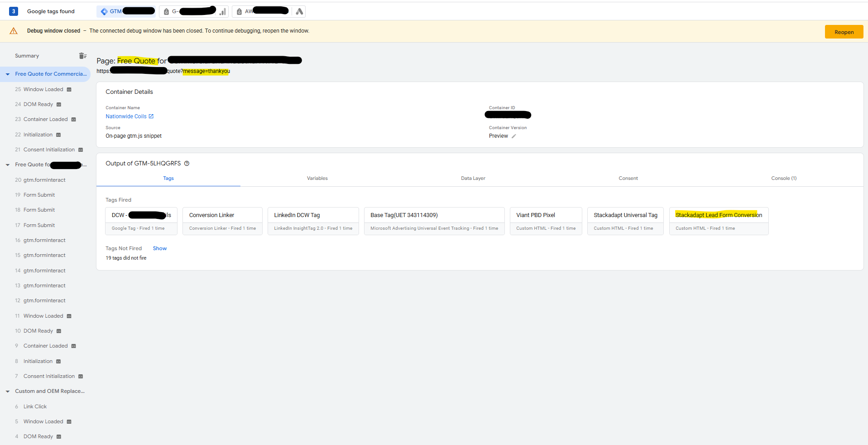
Task: Click API icon beside 7 Consent Initialization
Action: pyautogui.click(x=81, y=376)
